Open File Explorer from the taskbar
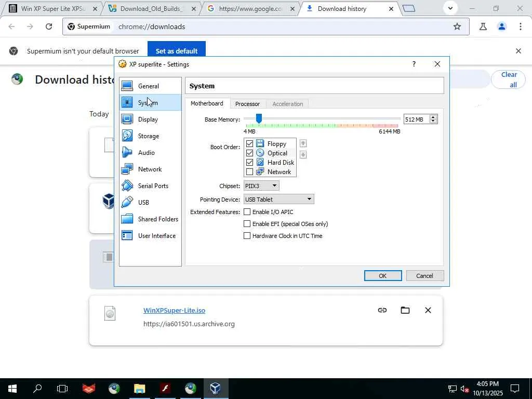Viewport: 532px width, 399px height. point(139,388)
